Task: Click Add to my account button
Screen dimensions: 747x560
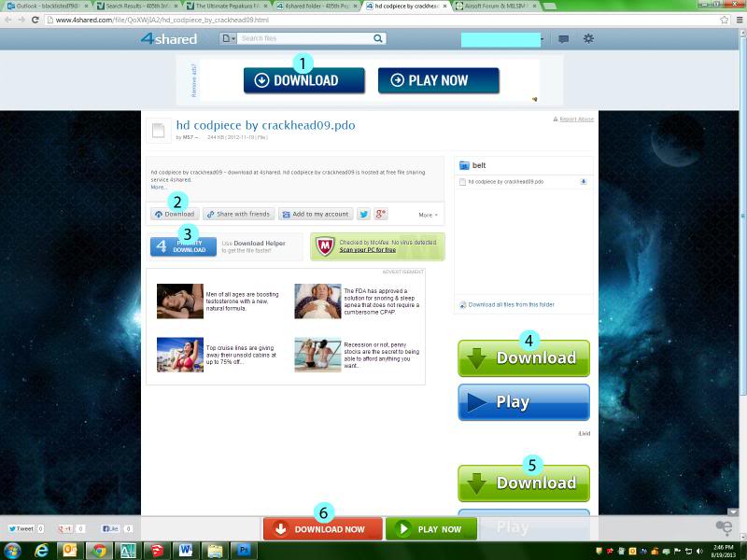Action: 317,215
